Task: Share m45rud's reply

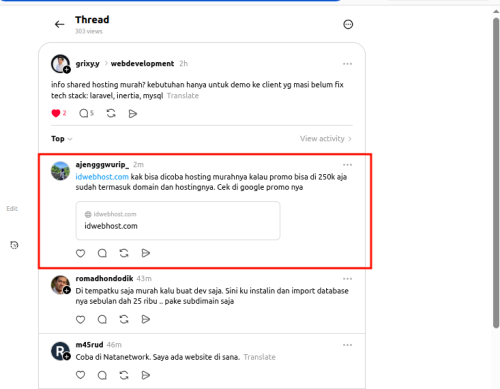Action: 146,375
